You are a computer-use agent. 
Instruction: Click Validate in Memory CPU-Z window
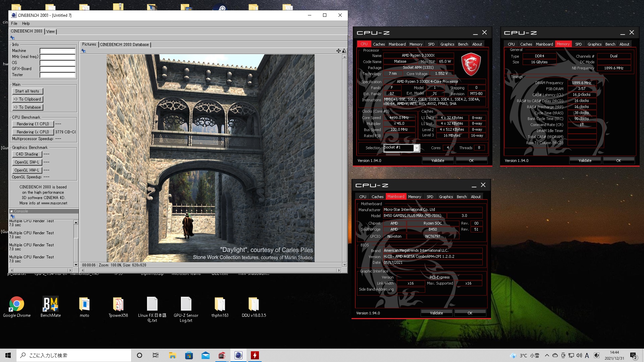(x=585, y=161)
